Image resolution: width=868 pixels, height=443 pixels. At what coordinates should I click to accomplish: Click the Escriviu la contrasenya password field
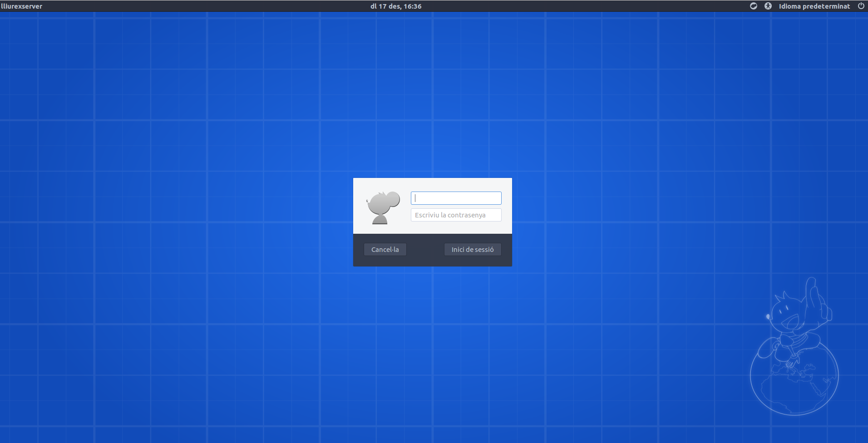coord(456,215)
